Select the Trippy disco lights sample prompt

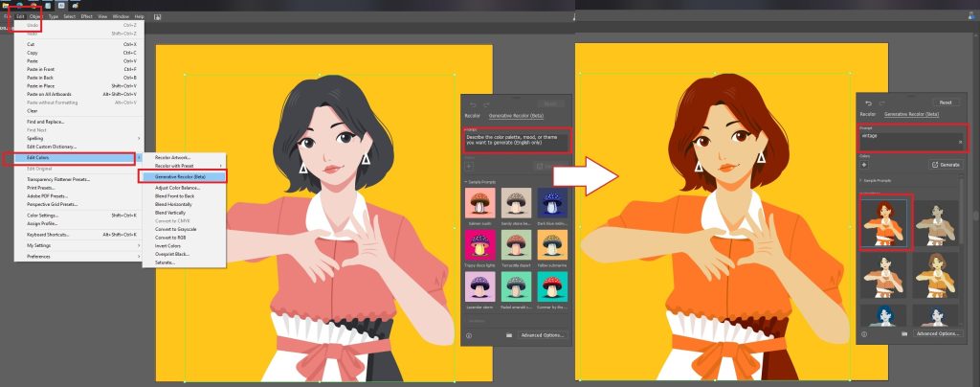pos(480,244)
